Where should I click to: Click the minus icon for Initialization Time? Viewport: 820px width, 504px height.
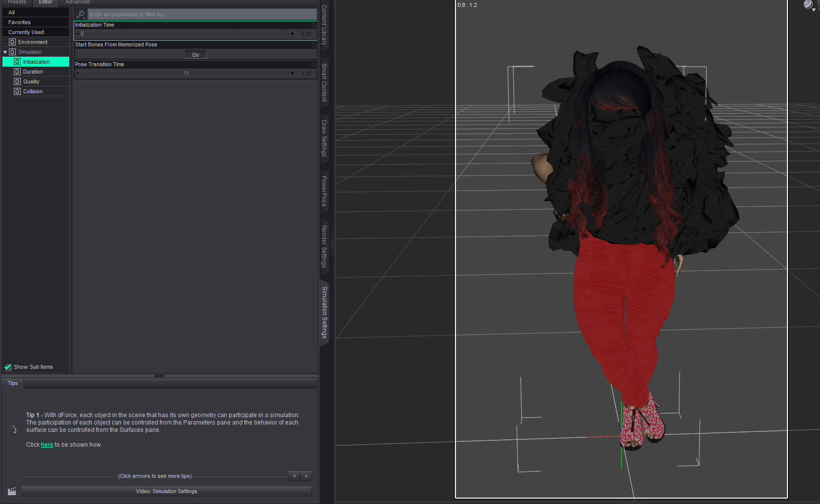coord(78,34)
